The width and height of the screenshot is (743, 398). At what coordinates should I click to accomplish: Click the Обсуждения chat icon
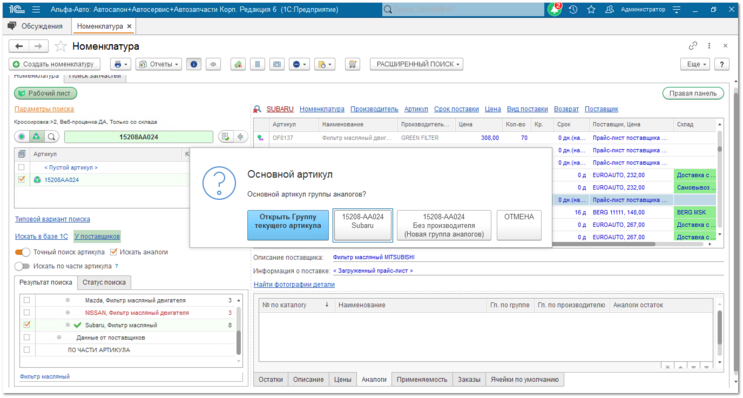tap(12, 26)
